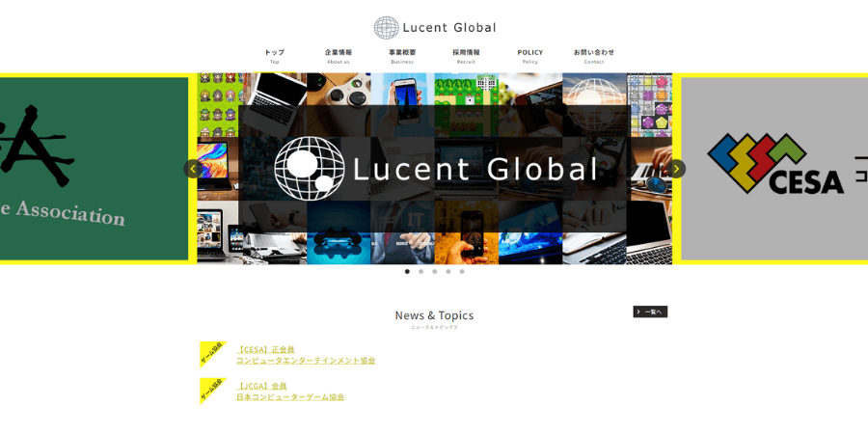Open the 事業概要 Business menu

[x=402, y=56]
